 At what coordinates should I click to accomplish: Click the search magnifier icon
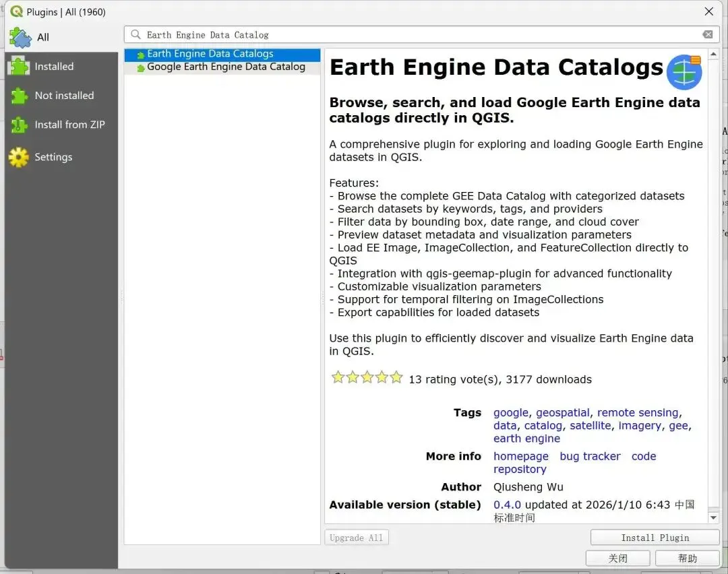coord(135,34)
